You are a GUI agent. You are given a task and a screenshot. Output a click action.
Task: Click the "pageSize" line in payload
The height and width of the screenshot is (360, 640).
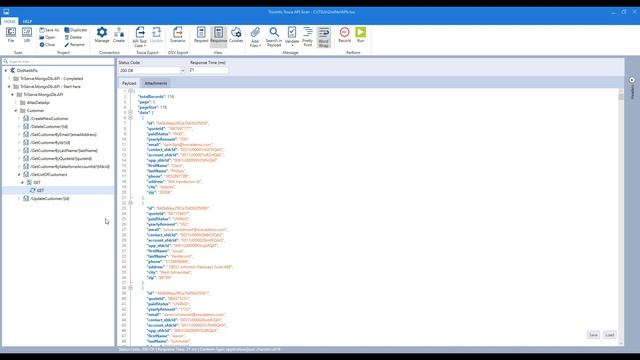coord(153,107)
